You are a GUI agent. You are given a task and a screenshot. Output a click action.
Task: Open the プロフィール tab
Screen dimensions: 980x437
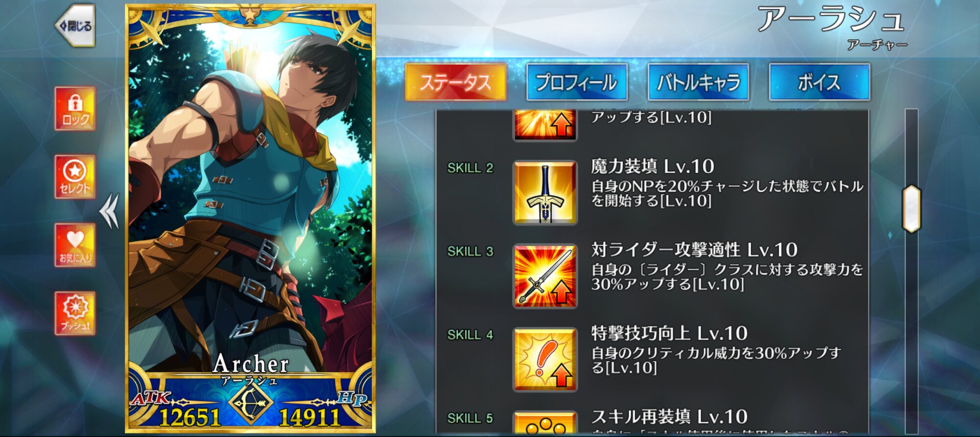click(577, 82)
